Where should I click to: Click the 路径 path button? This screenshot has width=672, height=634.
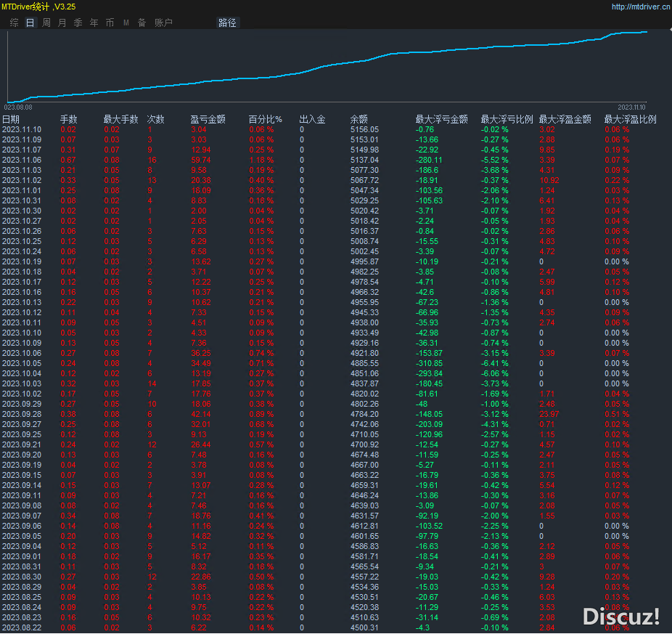point(227,23)
